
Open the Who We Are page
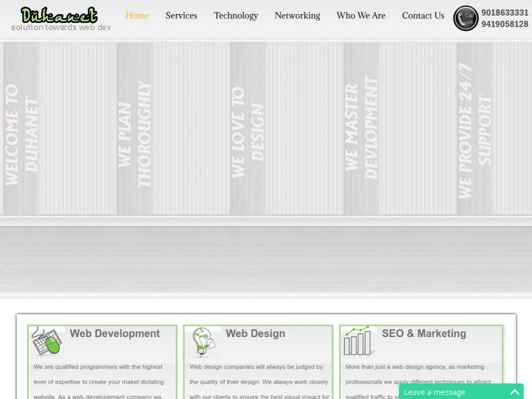tap(361, 16)
